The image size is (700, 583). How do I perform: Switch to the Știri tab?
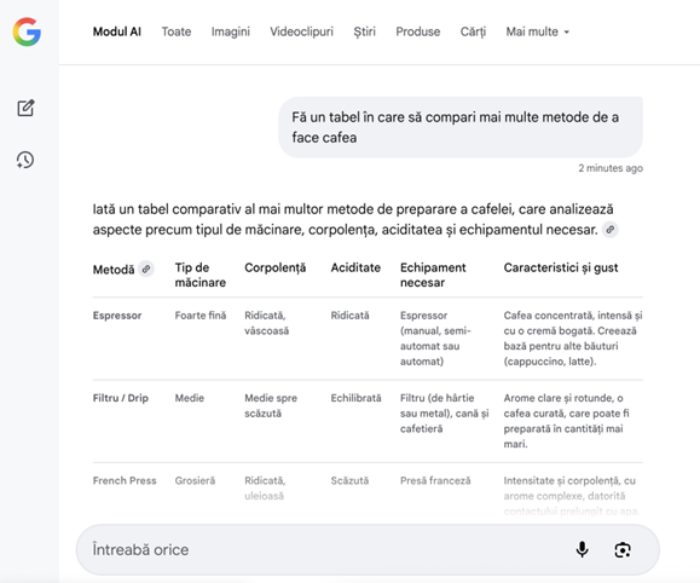[364, 32]
